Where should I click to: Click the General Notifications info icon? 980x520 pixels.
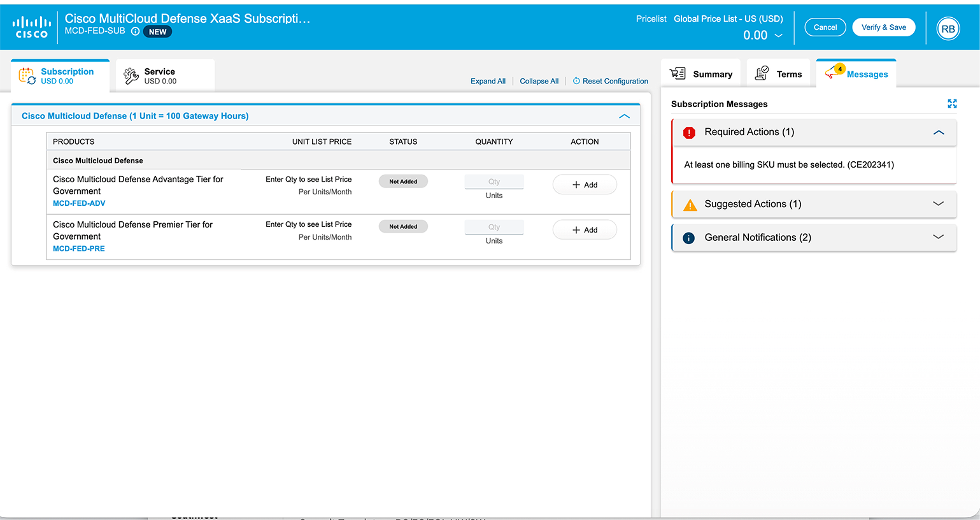[x=688, y=238]
